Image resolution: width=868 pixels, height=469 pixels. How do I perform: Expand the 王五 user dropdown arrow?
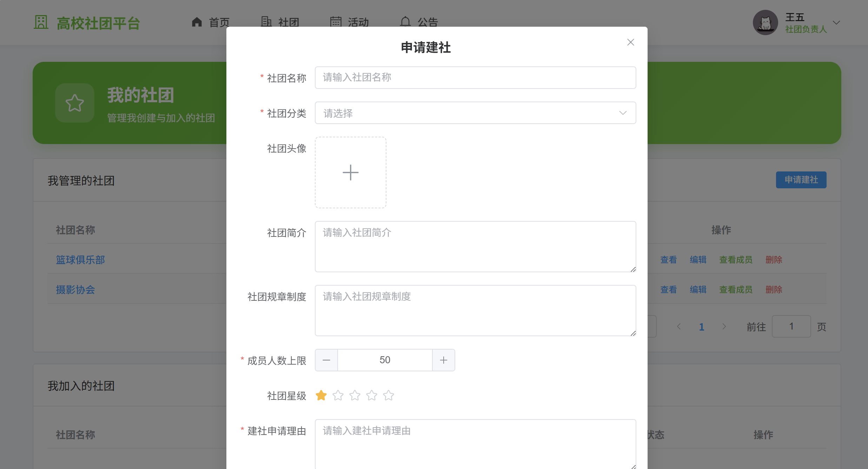pos(836,22)
